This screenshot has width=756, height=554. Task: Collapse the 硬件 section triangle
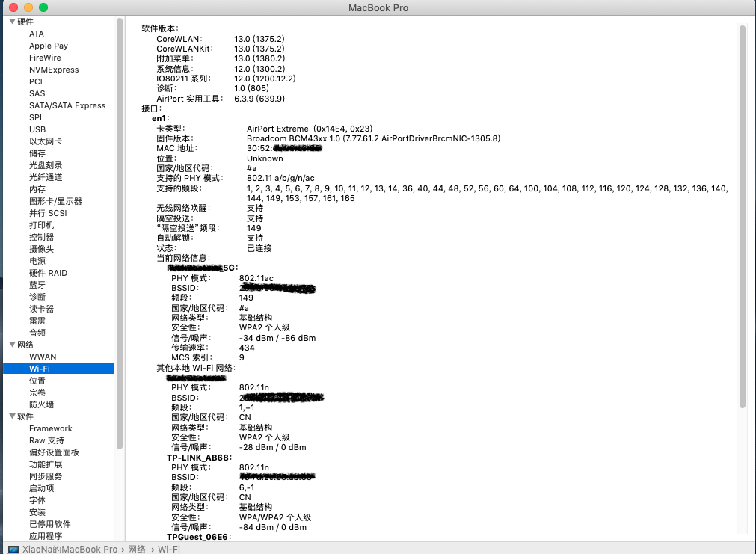coord(13,21)
